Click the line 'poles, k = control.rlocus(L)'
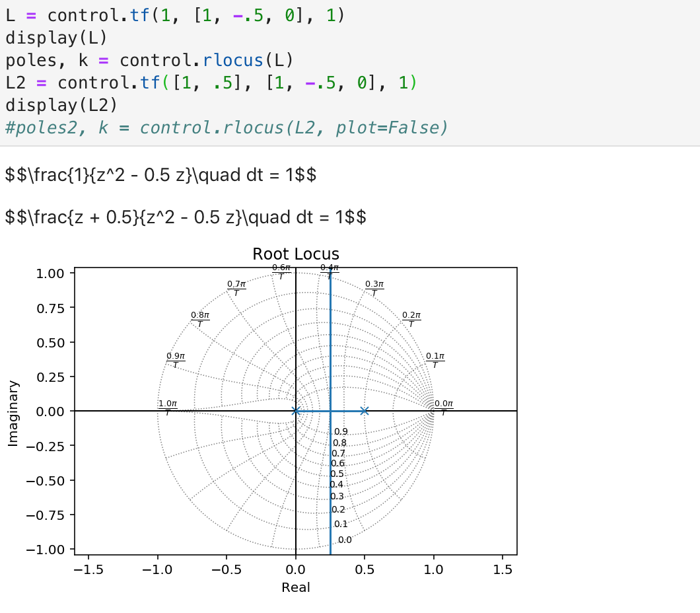This screenshot has height=613, width=700. [149, 60]
